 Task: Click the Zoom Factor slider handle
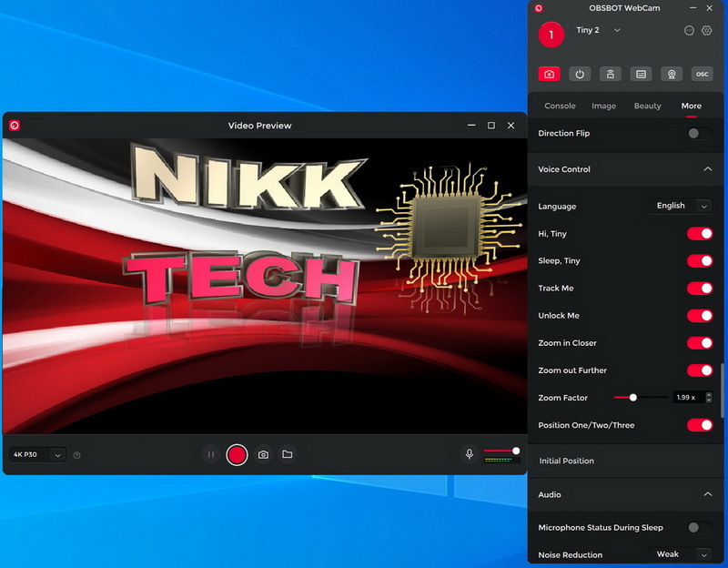pos(632,398)
